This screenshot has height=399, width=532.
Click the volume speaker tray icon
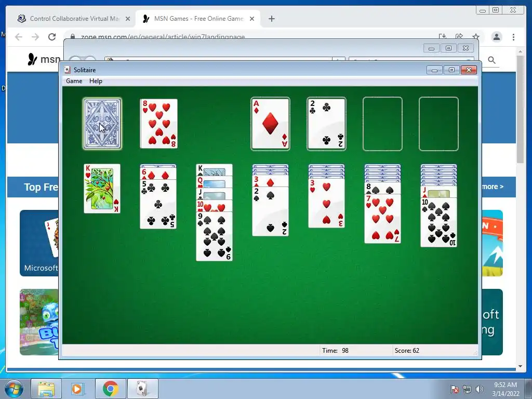(x=480, y=389)
